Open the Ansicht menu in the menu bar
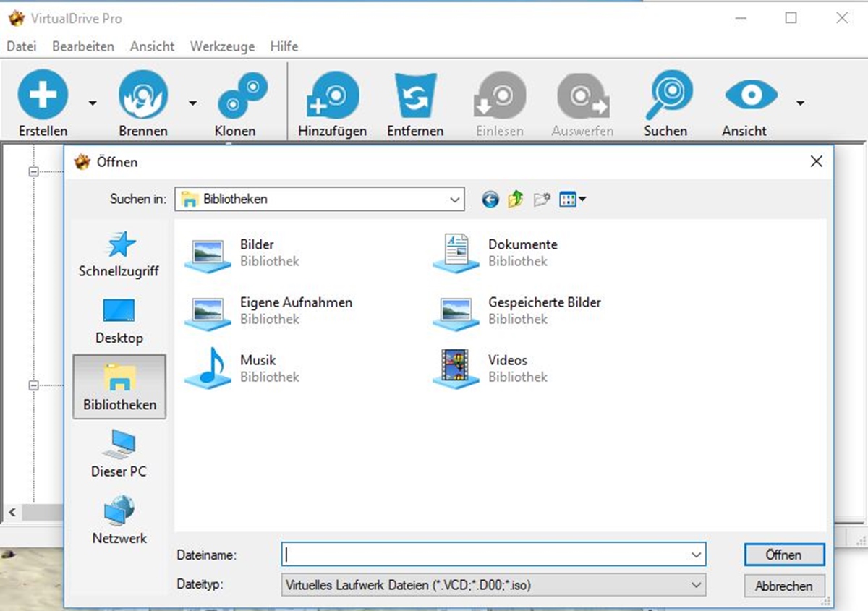The height and width of the screenshot is (611, 868). [153, 46]
